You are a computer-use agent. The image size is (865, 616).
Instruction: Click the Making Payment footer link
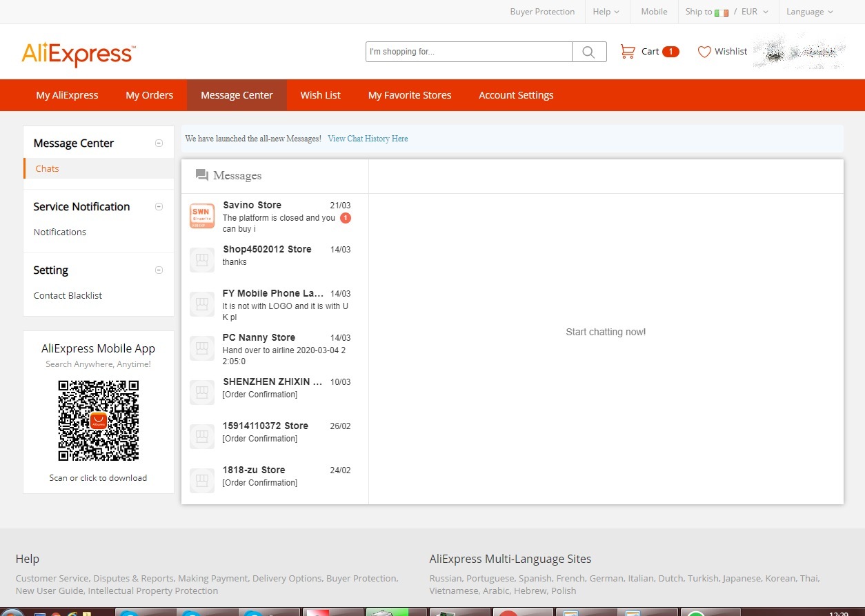(x=214, y=578)
